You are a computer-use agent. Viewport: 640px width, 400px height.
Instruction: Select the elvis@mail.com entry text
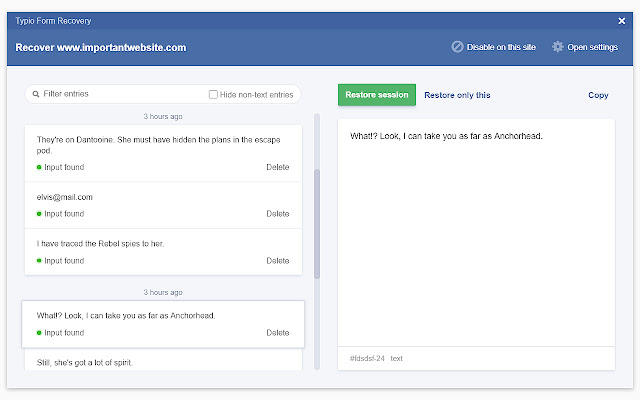pyautogui.click(x=65, y=197)
